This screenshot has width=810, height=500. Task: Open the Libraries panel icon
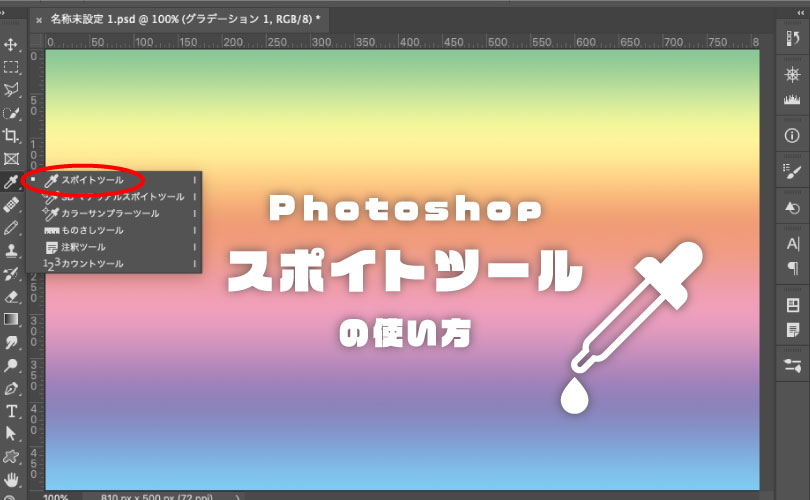point(792,305)
